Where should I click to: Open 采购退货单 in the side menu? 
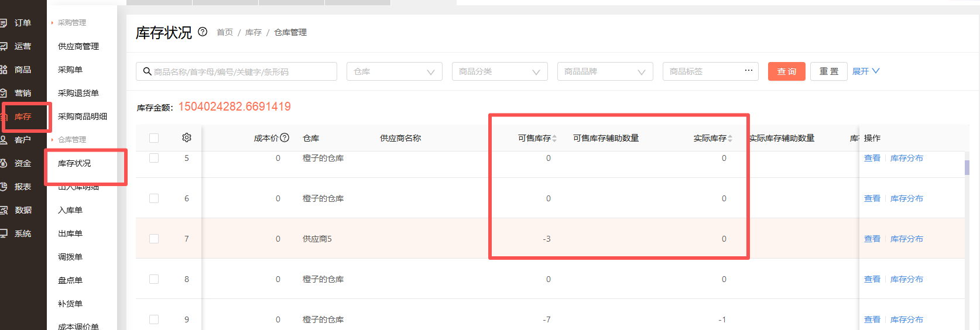tap(78, 93)
